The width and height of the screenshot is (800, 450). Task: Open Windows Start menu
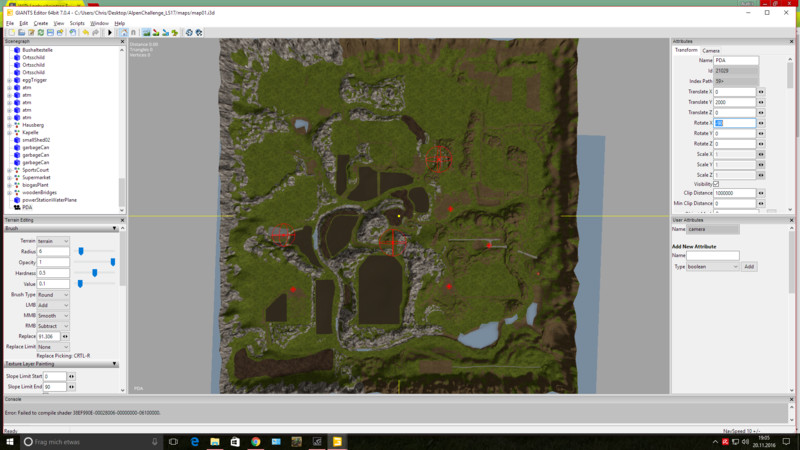click(x=9, y=442)
